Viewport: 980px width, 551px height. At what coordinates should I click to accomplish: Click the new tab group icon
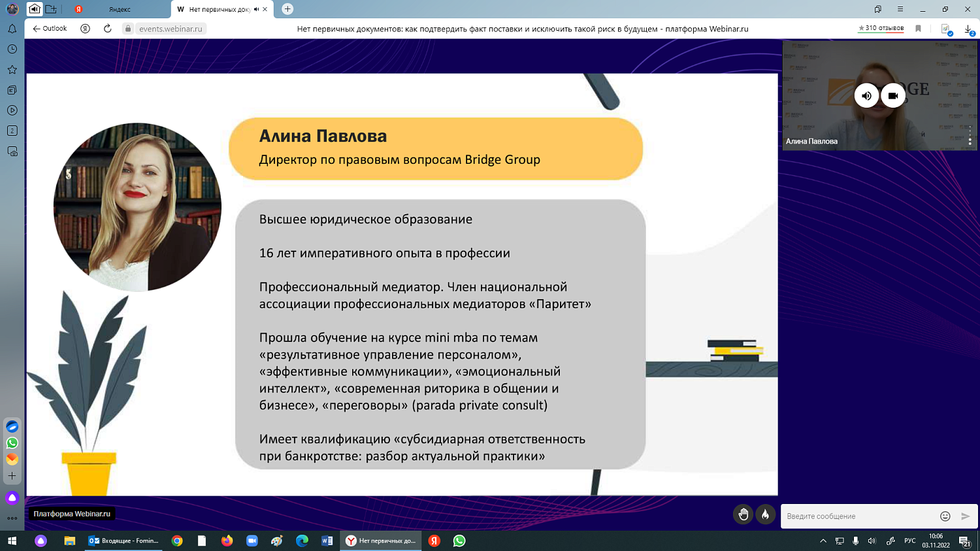point(51,9)
